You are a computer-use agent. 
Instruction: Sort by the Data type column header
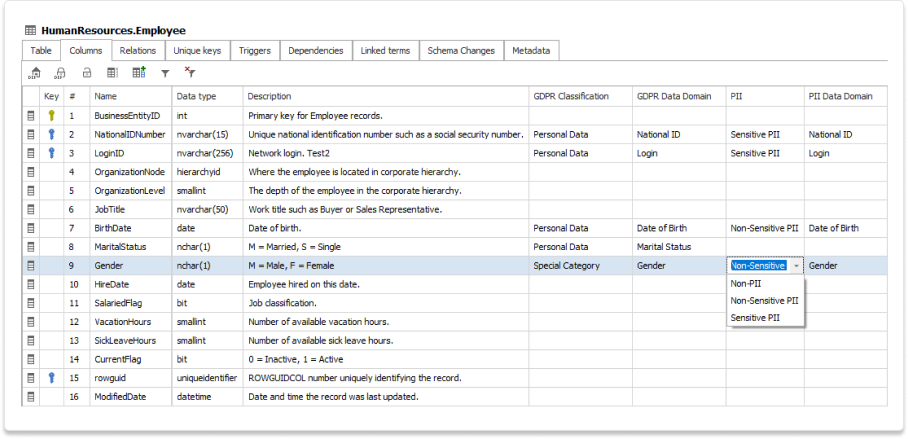[x=196, y=96]
